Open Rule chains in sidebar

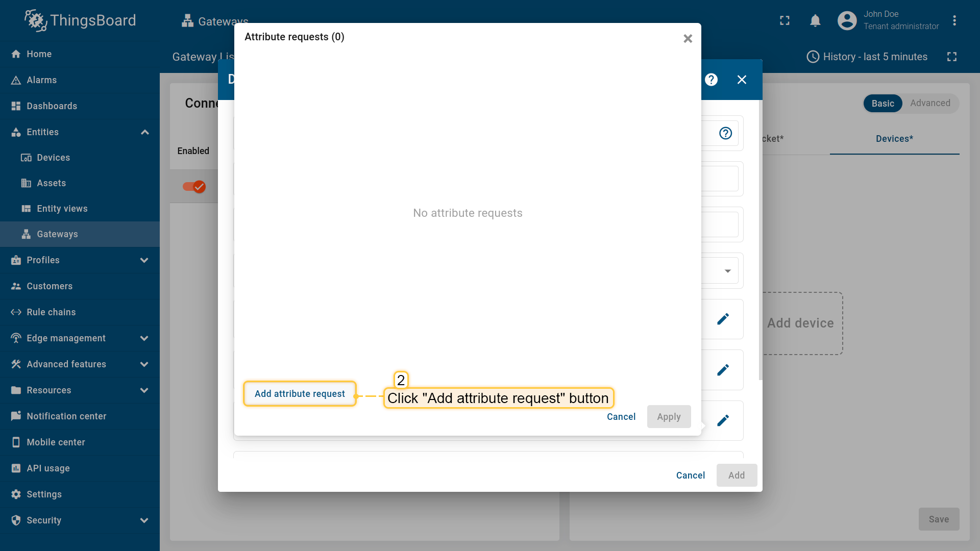pyautogui.click(x=51, y=312)
